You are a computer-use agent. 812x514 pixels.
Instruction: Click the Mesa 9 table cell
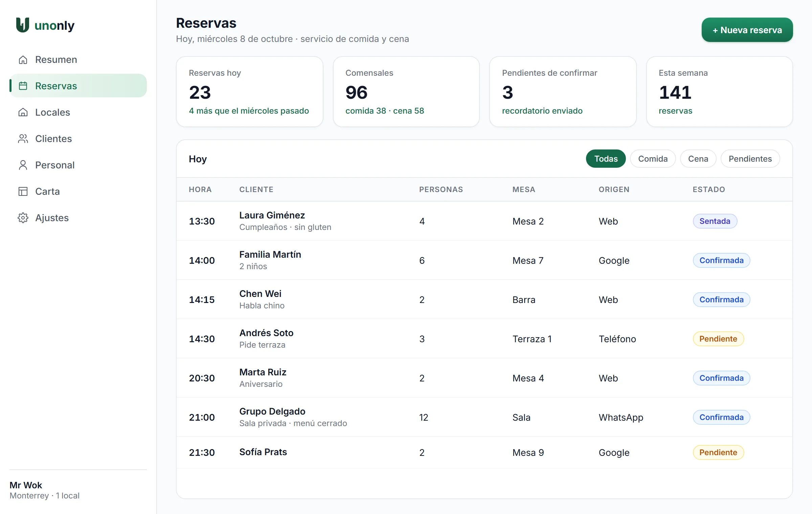[528, 452]
